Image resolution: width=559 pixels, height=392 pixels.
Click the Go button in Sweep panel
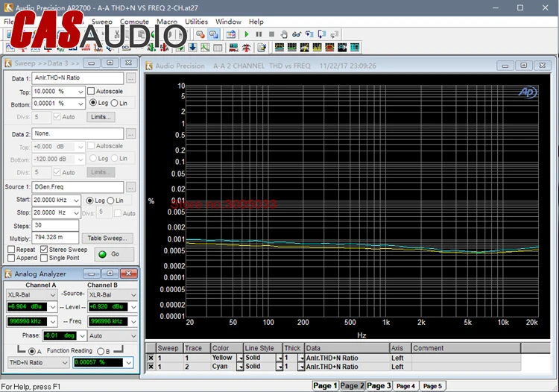[114, 254]
